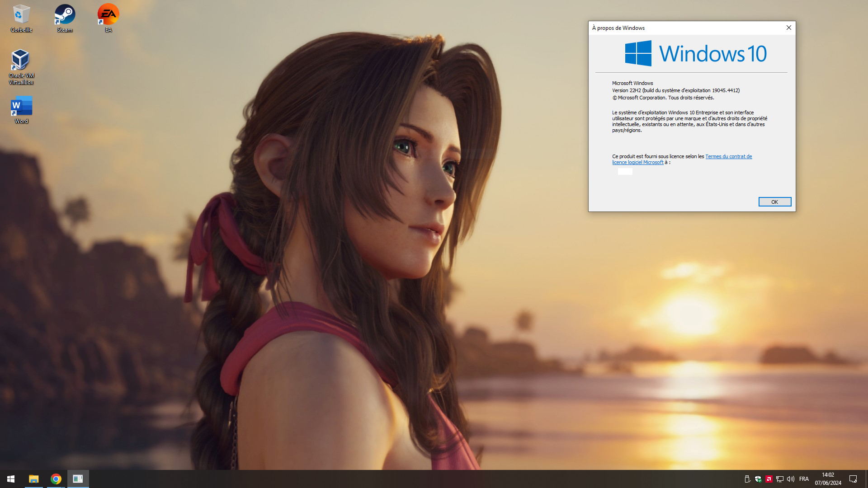Click the AMD Software tray icon
The height and width of the screenshot is (488, 868).
click(769, 479)
